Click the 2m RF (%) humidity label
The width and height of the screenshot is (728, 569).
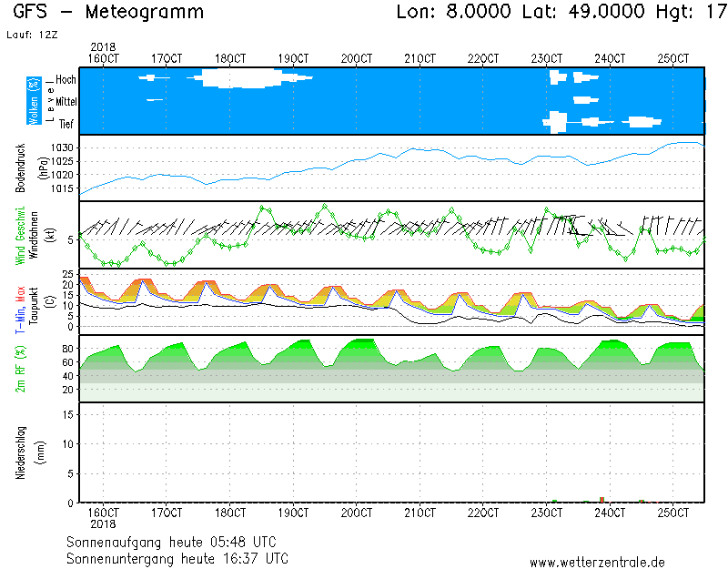coord(20,369)
